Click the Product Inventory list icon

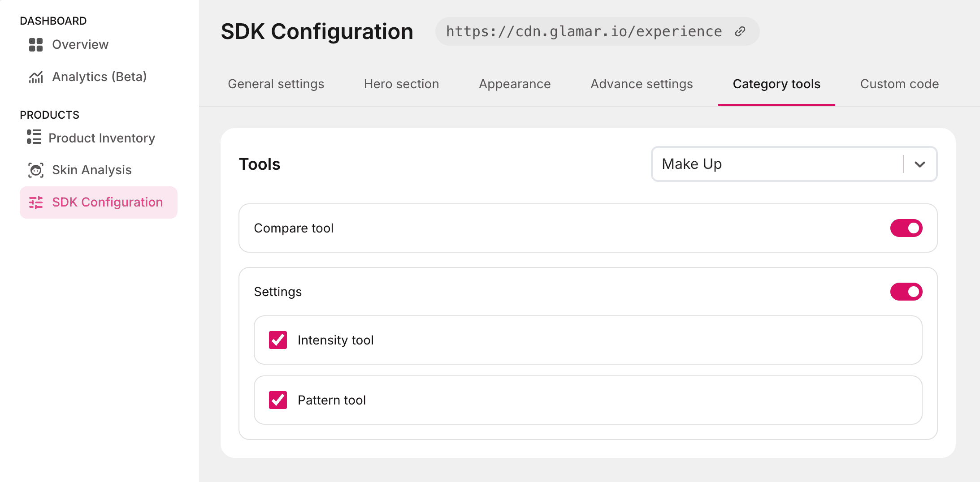(34, 137)
